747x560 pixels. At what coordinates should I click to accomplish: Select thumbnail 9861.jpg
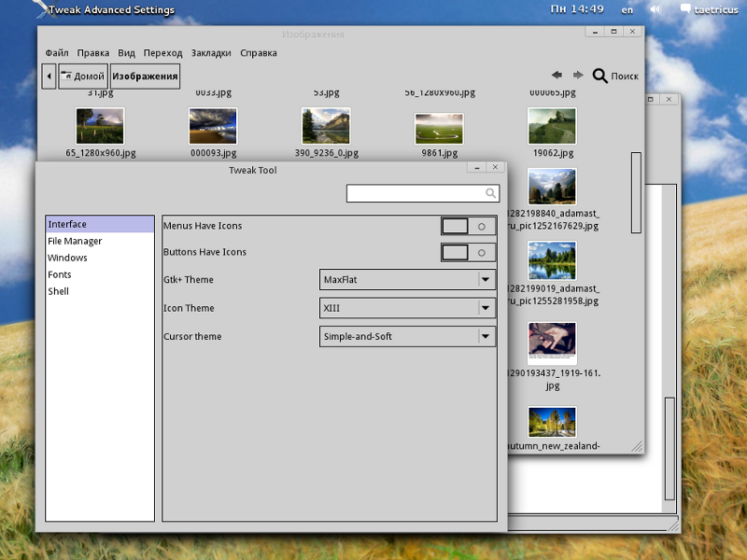pyautogui.click(x=439, y=129)
